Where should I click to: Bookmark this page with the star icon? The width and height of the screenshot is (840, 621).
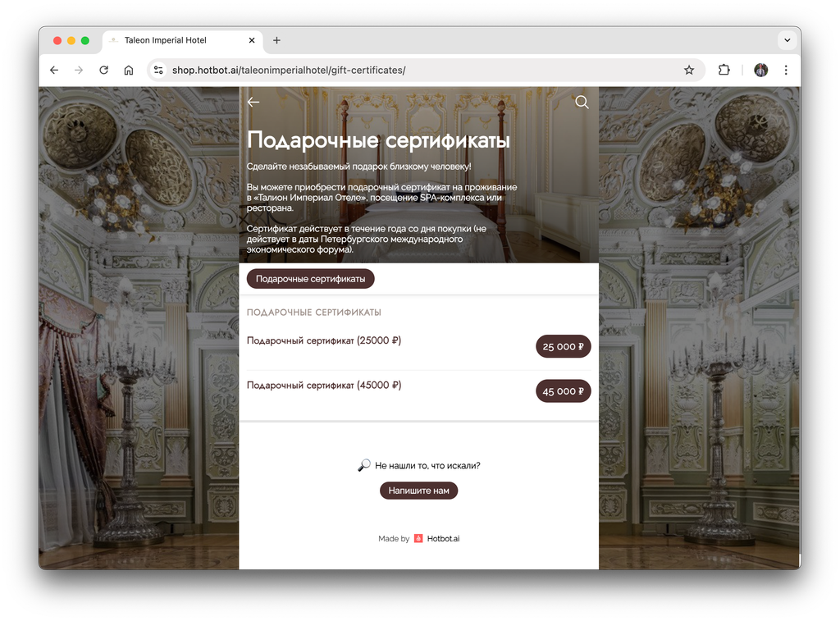689,71
